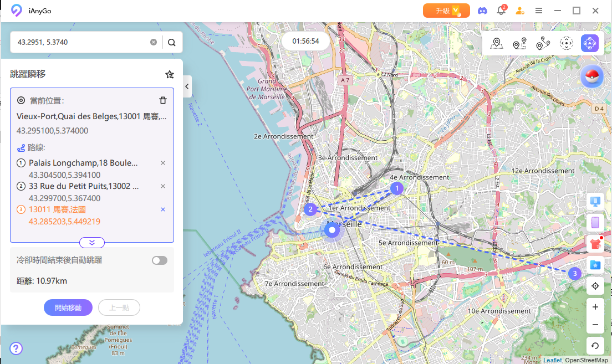Click the 開始移動 start moving button
The image size is (612, 364).
tap(68, 307)
